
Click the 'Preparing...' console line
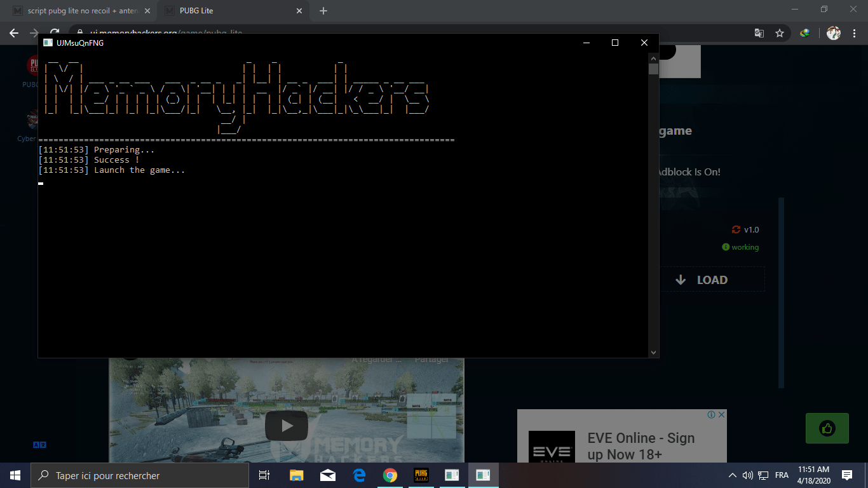[97, 150]
